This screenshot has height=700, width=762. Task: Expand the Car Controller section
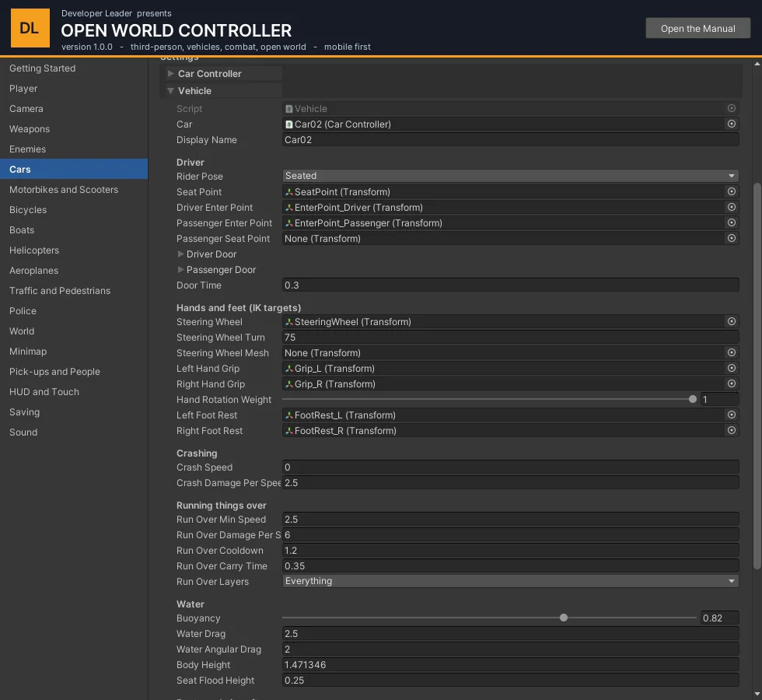point(170,73)
